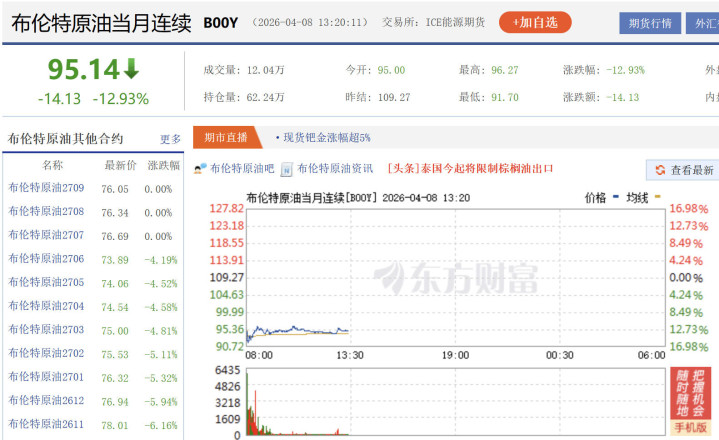Open contract 布伦特原油2705
The width and height of the screenshot is (719, 440).
46,282
